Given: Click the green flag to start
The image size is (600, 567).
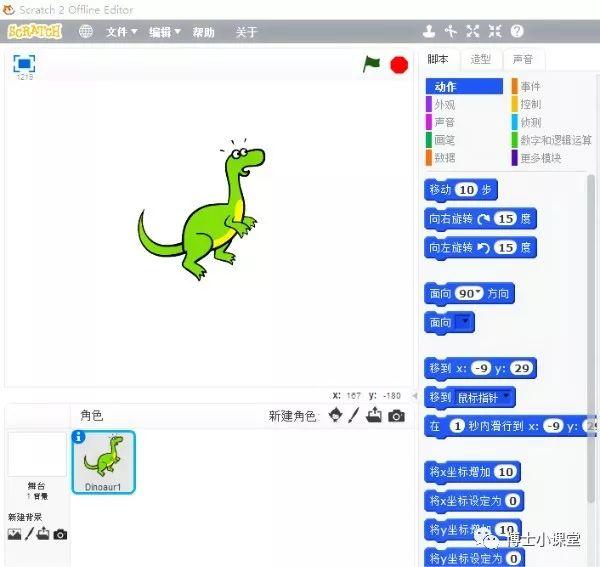Looking at the screenshot, I should tap(372, 64).
